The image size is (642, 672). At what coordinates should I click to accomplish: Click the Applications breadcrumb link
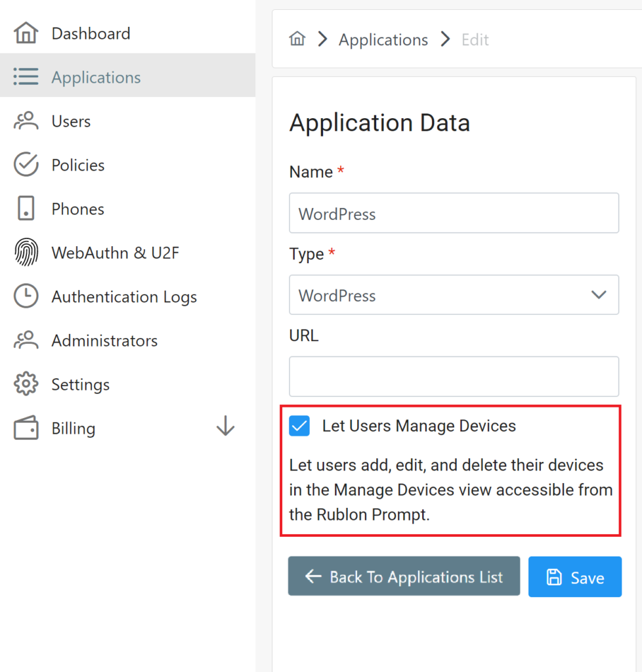(x=383, y=39)
